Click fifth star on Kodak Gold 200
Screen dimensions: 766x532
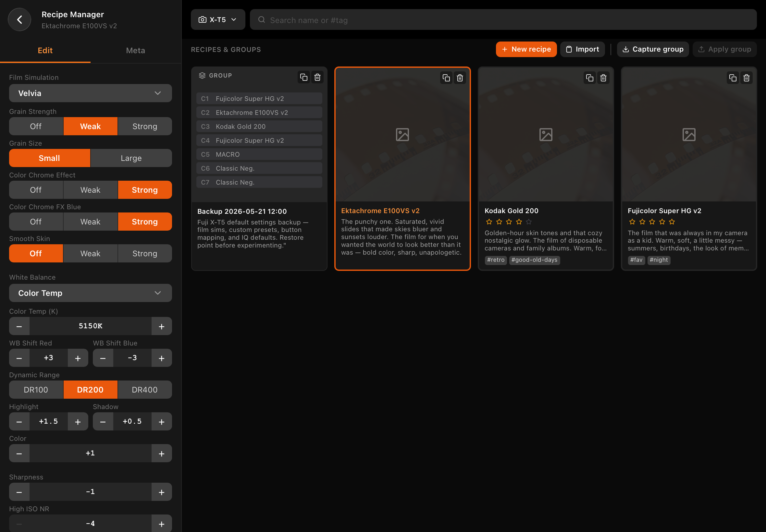528,222
